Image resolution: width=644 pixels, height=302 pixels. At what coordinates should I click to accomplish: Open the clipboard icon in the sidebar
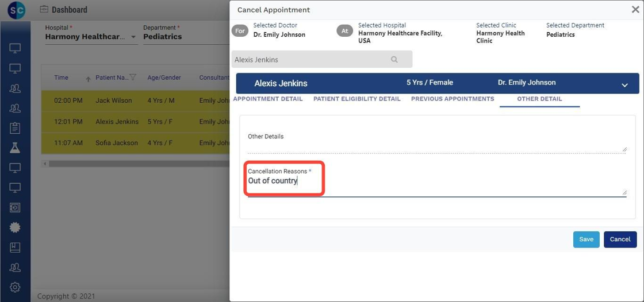coord(15,128)
